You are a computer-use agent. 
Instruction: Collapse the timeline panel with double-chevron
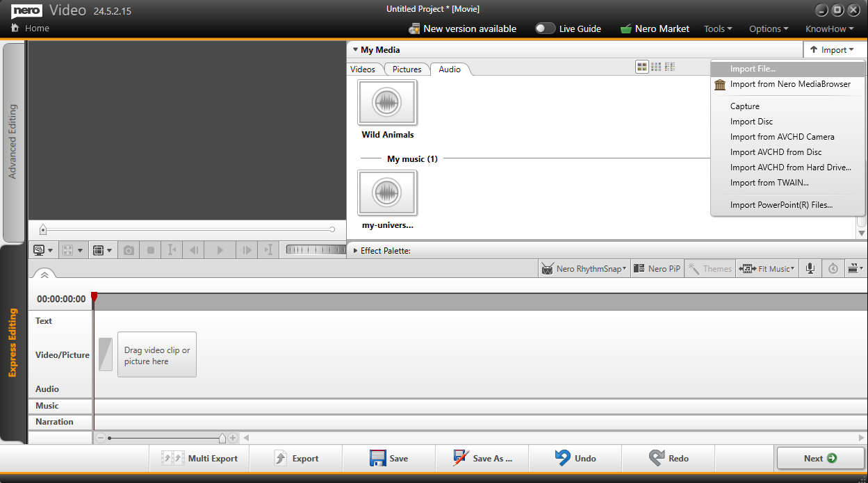click(44, 275)
